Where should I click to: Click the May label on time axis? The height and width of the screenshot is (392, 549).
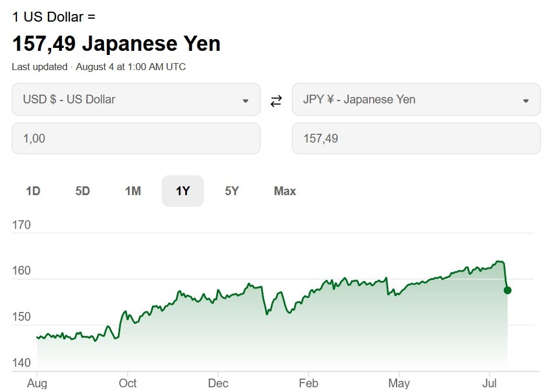[399, 383]
